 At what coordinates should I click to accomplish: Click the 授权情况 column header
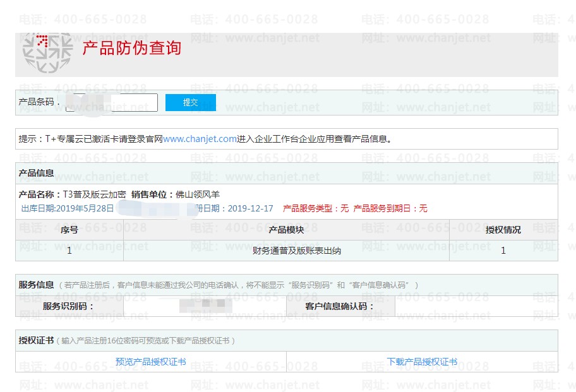503,230
